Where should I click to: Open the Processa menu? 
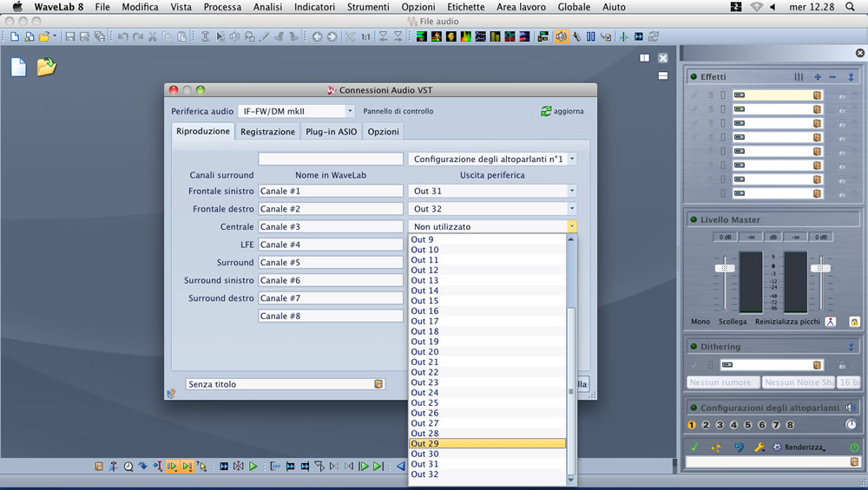(x=222, y=7)
